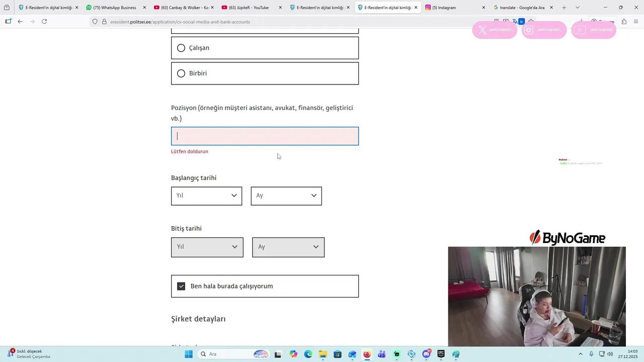Click the Lütfen doldurun error message
This screenshot has height=362, width=644.
(190, 151)
